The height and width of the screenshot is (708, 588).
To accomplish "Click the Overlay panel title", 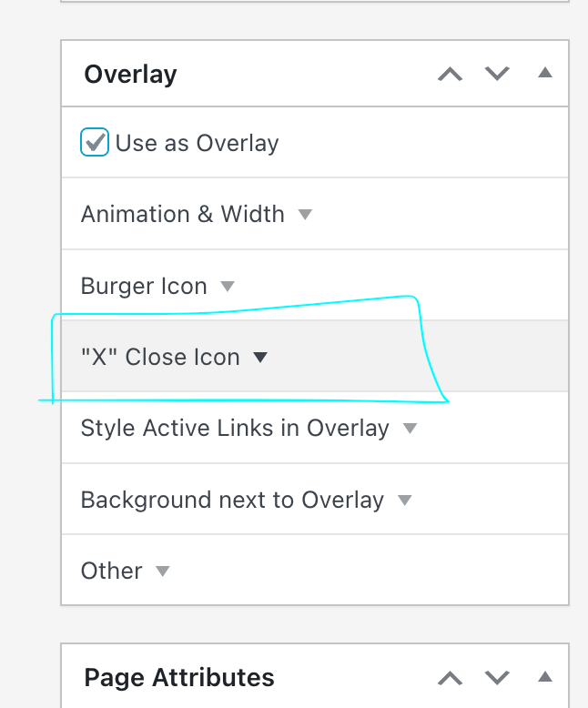I will pos(130,74).
